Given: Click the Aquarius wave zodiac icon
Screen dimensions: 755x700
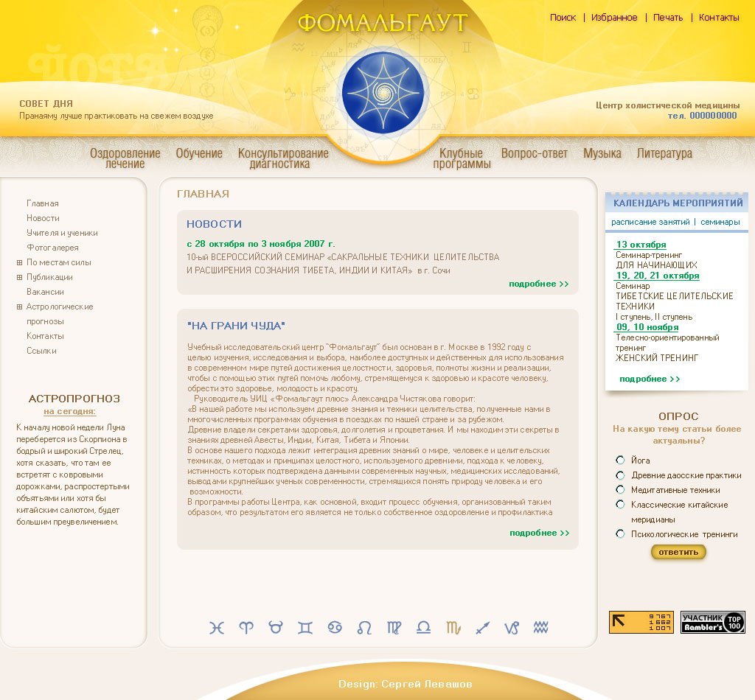Looking at the screenshot, I should click(540, 627).
